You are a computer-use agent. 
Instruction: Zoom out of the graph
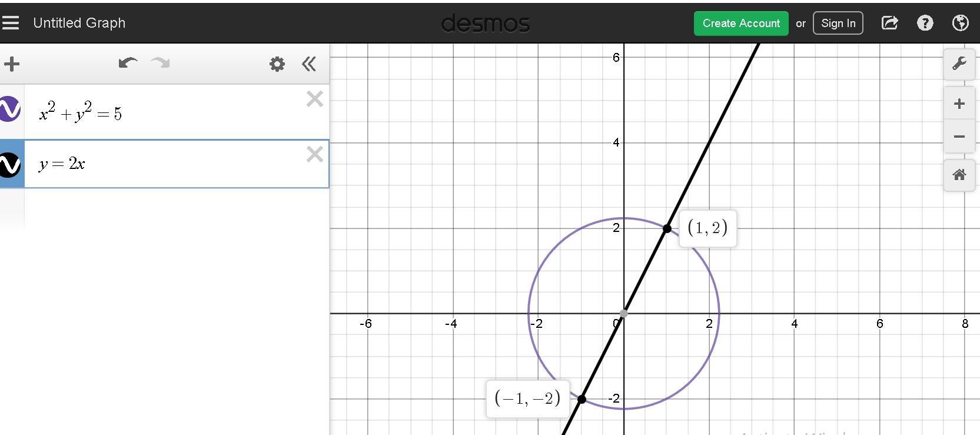click(959, 137)
